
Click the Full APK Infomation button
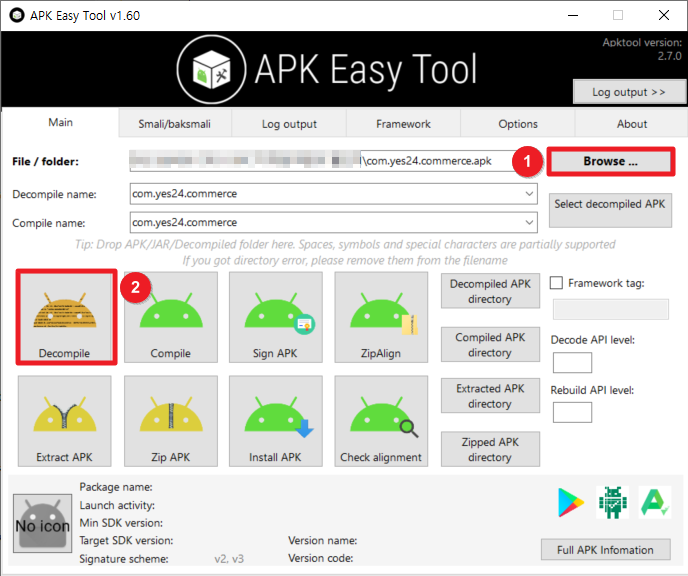(606, 550)
